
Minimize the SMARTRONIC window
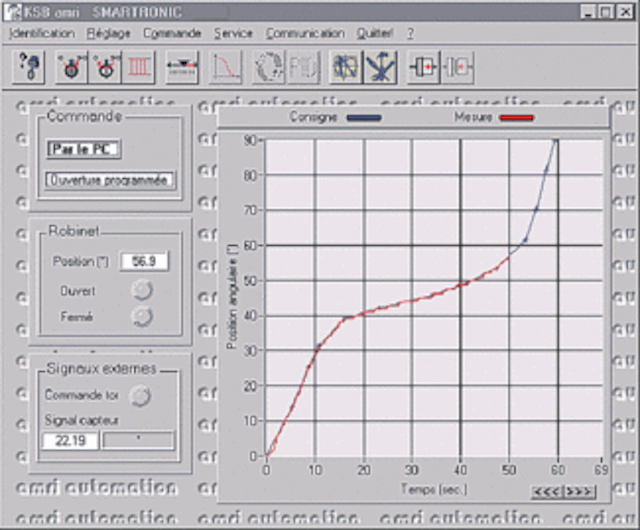(588, 12)
